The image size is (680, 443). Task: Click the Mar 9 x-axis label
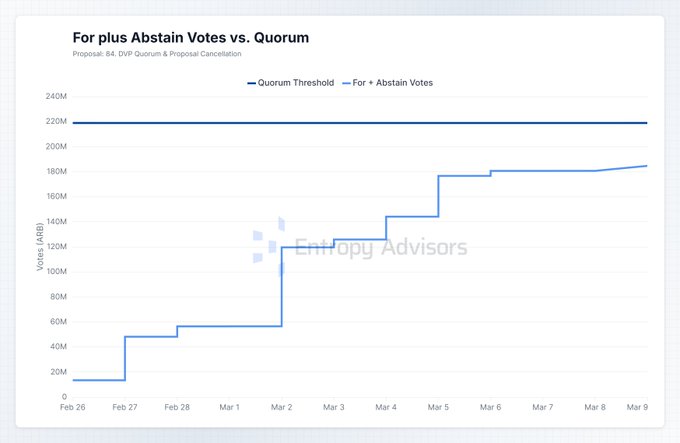637,407
